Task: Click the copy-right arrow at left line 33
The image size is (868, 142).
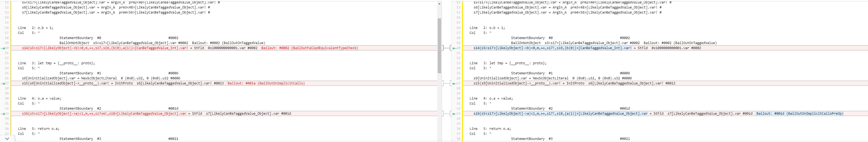Action: click(x=3, y=114)
